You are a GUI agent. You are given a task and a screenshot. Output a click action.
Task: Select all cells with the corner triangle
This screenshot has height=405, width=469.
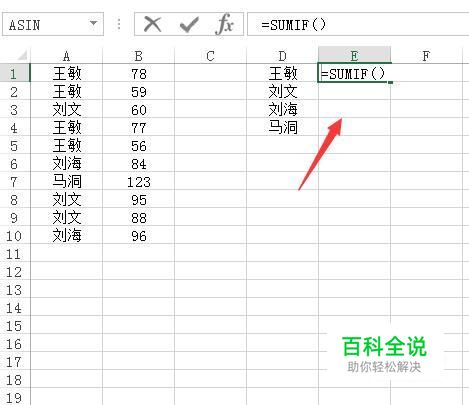point(22,55)
